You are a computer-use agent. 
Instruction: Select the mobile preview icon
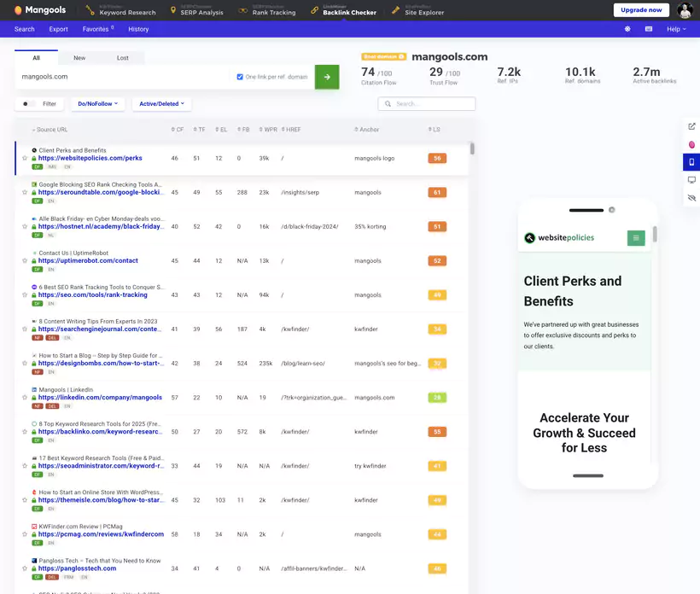click(x=691, y=161)
